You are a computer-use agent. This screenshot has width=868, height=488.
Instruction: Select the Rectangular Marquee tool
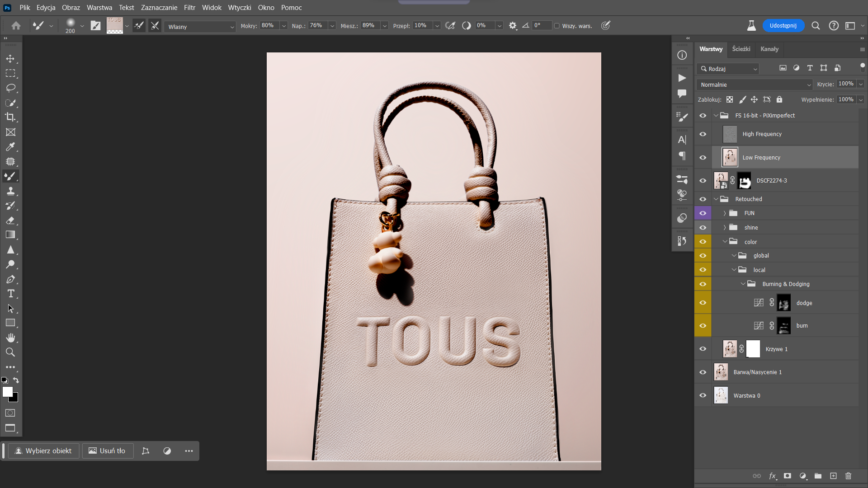click(x=10, y=73)
